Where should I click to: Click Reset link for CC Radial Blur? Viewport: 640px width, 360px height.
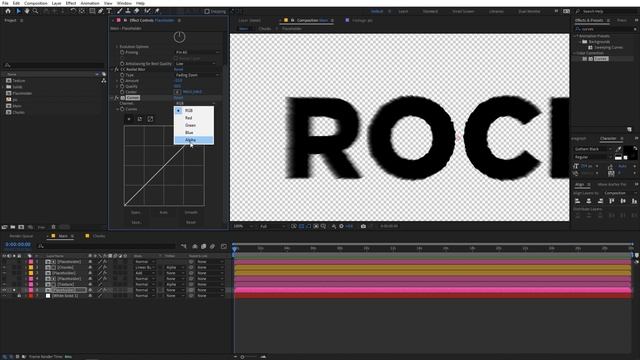[178, 69]
